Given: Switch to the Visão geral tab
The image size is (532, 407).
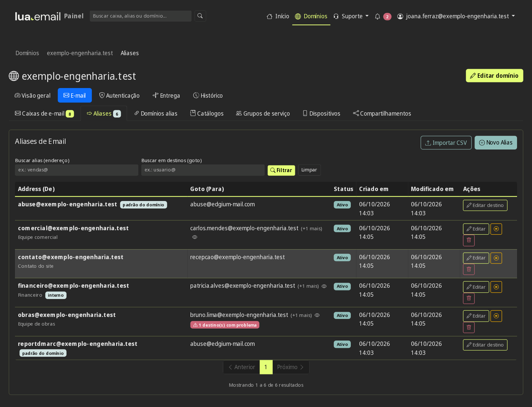Looking at the screenshot, I should [x=33, y=96].
